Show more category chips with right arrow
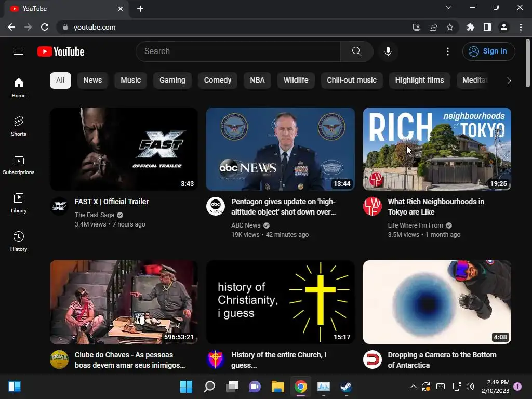 click(x=509, y=81)
